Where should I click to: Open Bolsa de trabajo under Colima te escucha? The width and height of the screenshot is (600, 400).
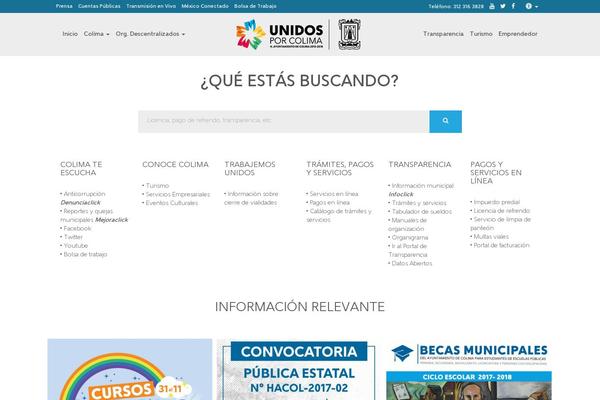coord(85,255)
